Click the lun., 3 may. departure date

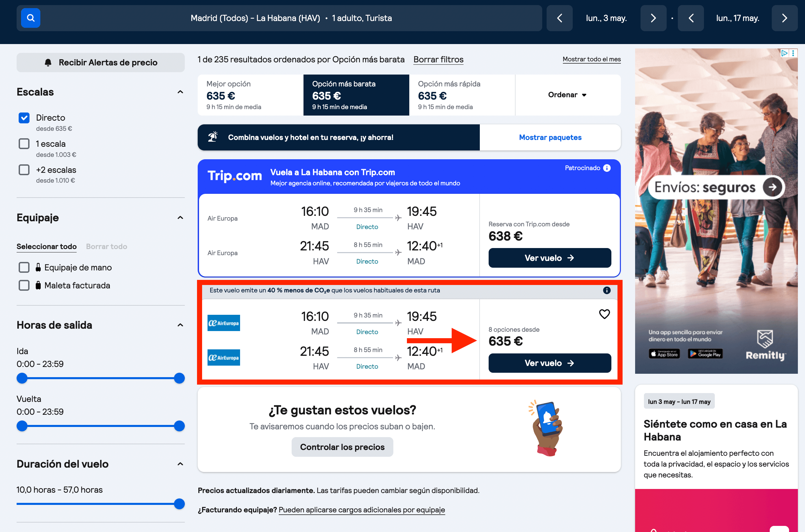pyautogui.click(x=606, y=18)
